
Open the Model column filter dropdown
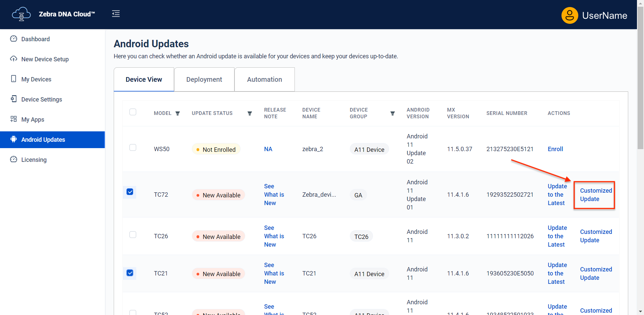pyautogui.click(x=178, y=114)
